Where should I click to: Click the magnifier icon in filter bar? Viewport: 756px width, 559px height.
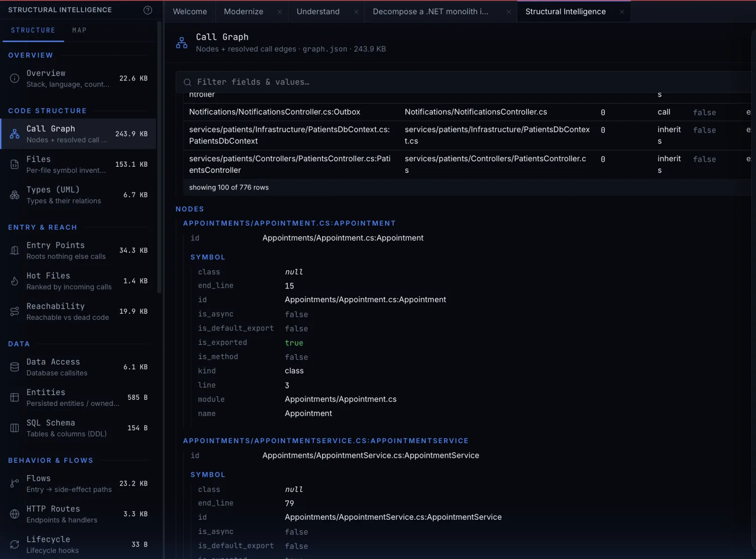tap(187, 82)
